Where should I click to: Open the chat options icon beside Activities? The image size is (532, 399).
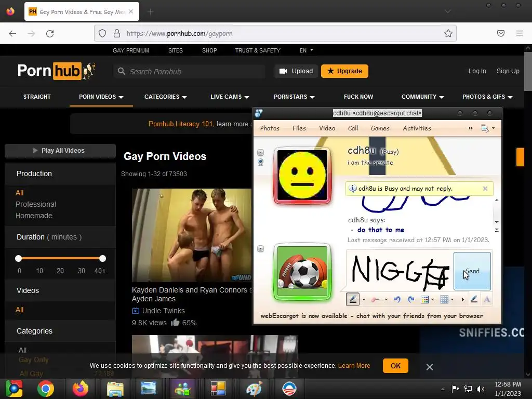click(485, 128)
